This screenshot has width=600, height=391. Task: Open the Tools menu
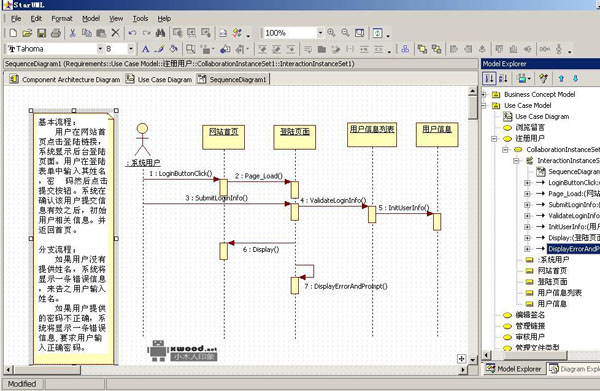[140, 19]
